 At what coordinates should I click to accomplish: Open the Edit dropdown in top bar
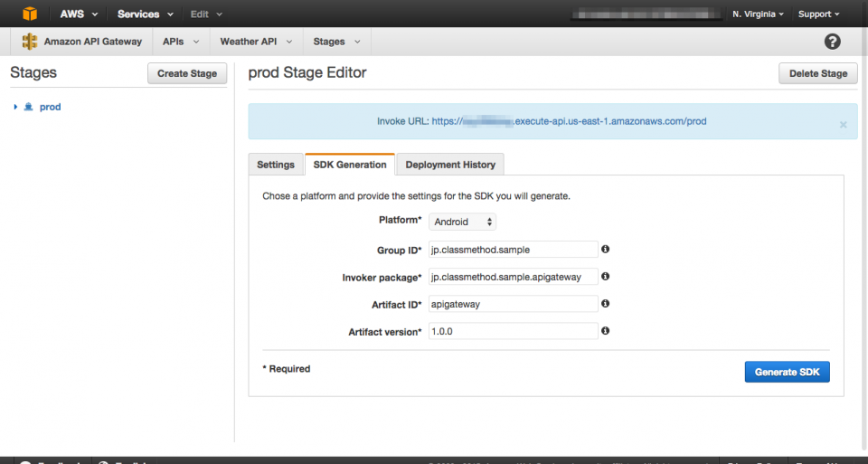[x=206, y=14]
